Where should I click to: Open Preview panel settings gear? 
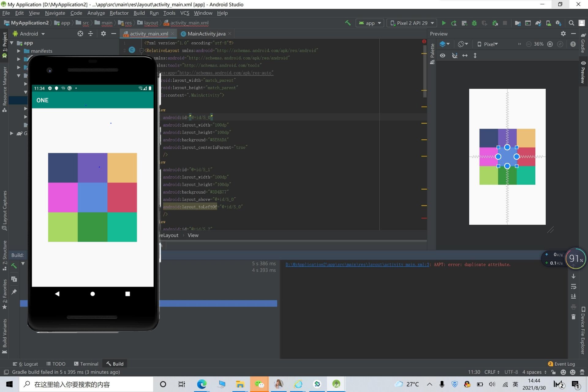(563, 34)
